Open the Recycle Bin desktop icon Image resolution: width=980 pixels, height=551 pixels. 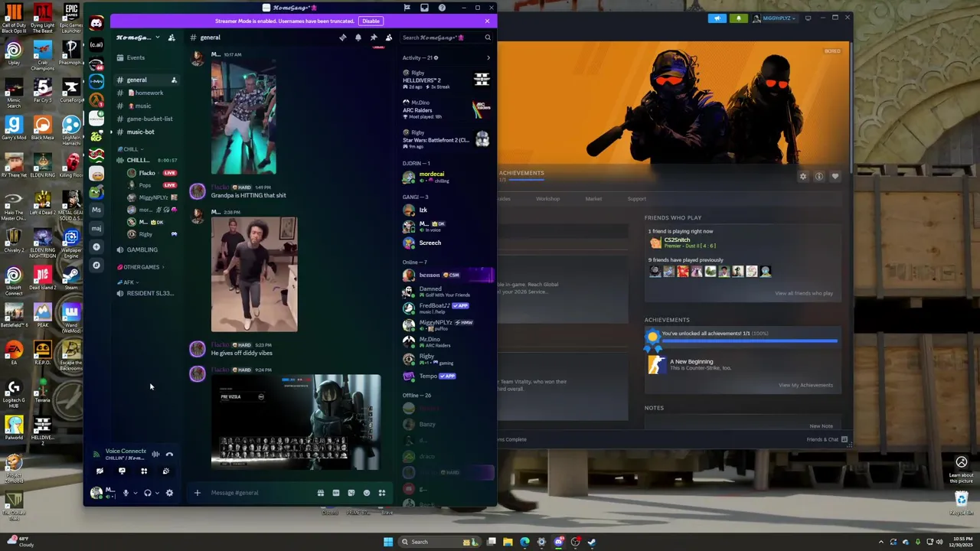[962, 503]
